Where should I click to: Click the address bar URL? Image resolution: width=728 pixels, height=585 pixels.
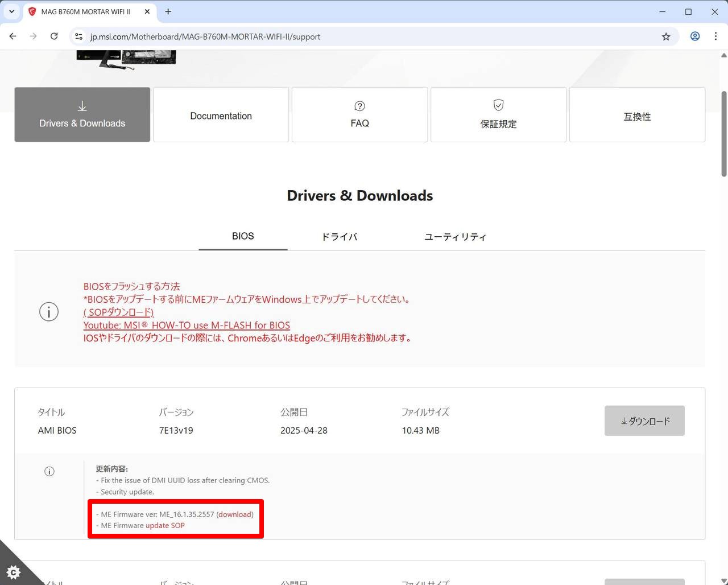pos(205,36)
